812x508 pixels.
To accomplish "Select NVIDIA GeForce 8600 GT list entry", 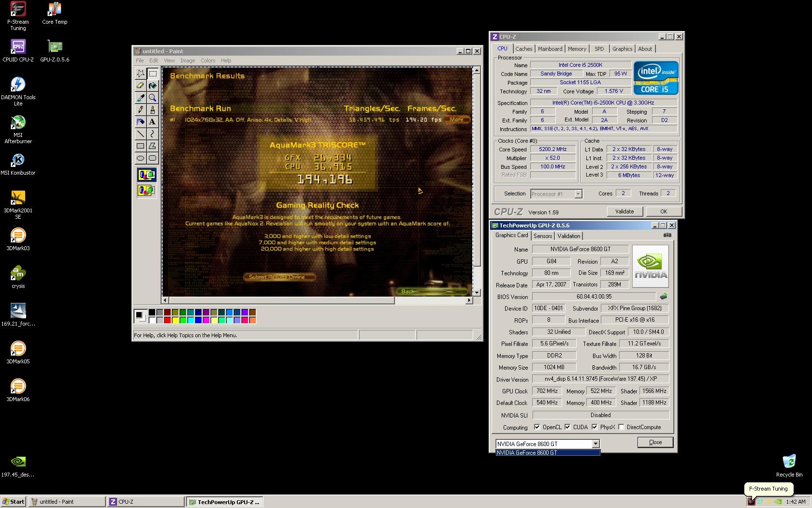I will click(x=548, y=453).
